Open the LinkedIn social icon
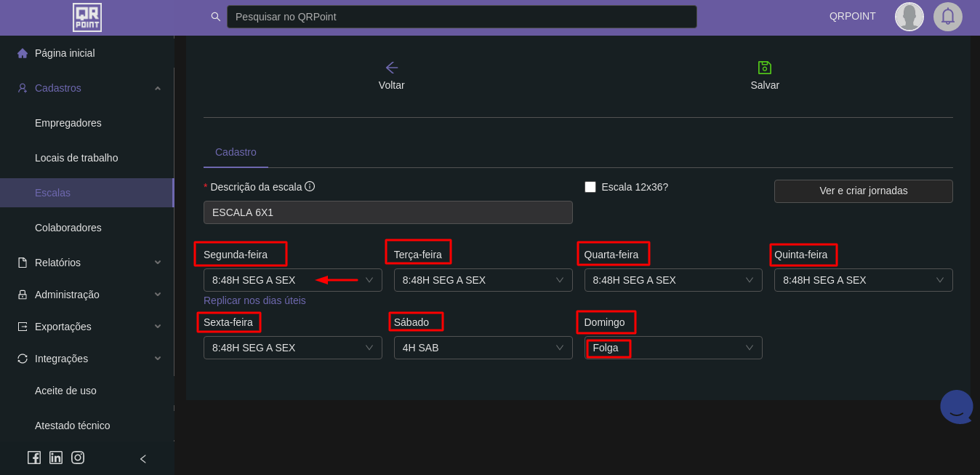The image size is (980, 475). click(56, 458)
